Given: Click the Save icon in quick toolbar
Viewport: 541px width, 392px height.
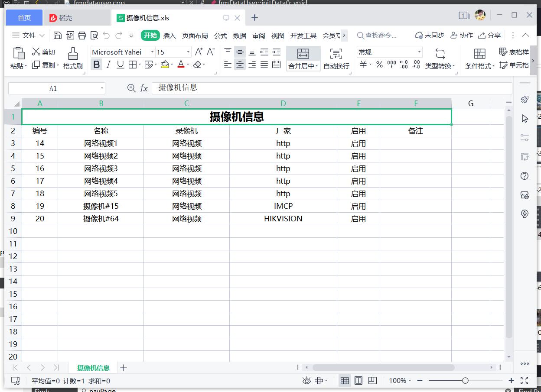Looking at the screenshot, I should coord(57,36).
